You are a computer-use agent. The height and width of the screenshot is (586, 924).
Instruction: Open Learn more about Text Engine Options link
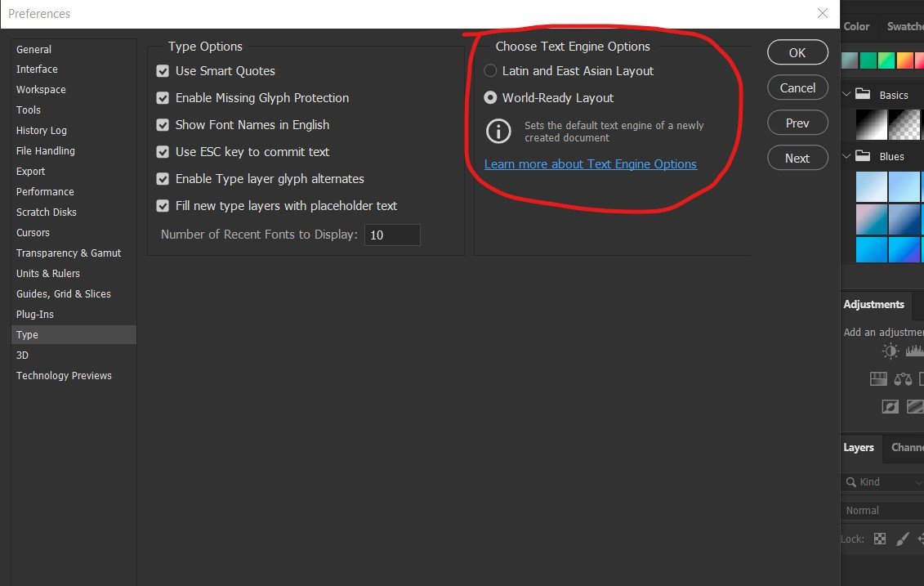click(591, 164)
